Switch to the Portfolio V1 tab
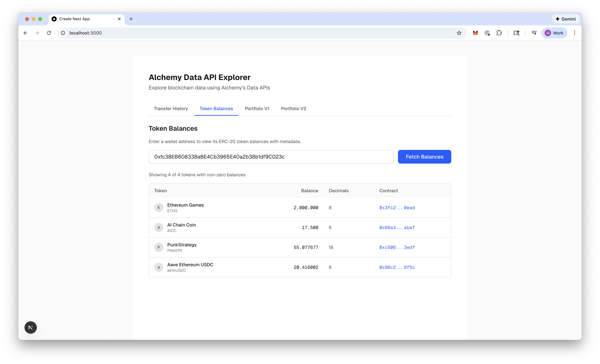600x364 pixels. tap(257, 109)
